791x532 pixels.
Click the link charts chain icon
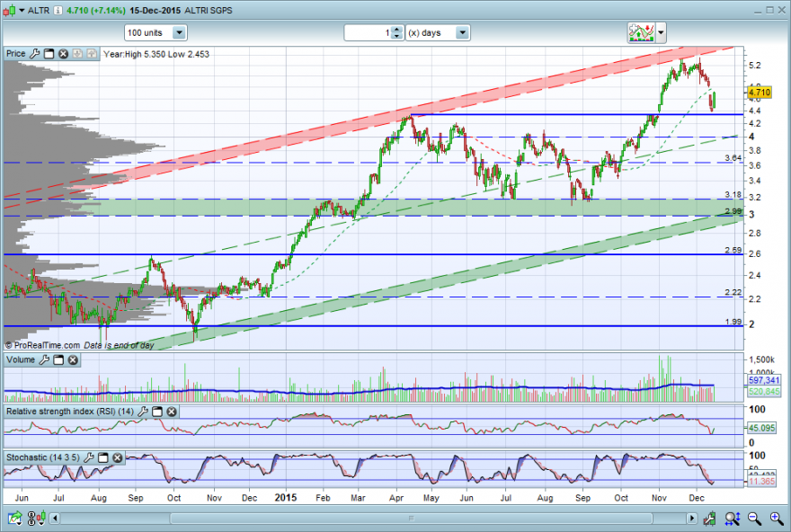31,518
